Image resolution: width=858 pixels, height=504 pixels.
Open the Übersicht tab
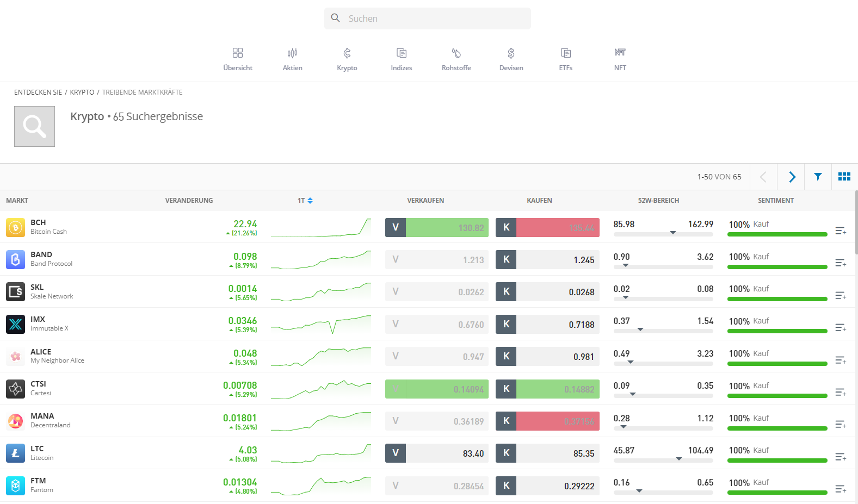point(238,59)
